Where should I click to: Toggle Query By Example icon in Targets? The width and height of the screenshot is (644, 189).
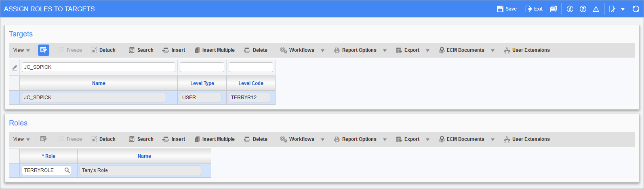pyautogui.click(x=44, y=50)
